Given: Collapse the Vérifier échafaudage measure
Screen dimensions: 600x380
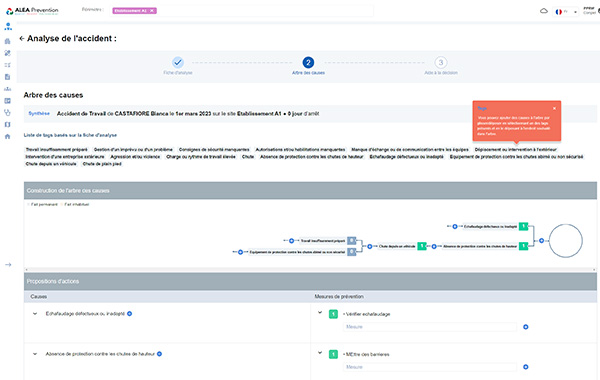Looking at the screenshot, I should click(320, 313).
